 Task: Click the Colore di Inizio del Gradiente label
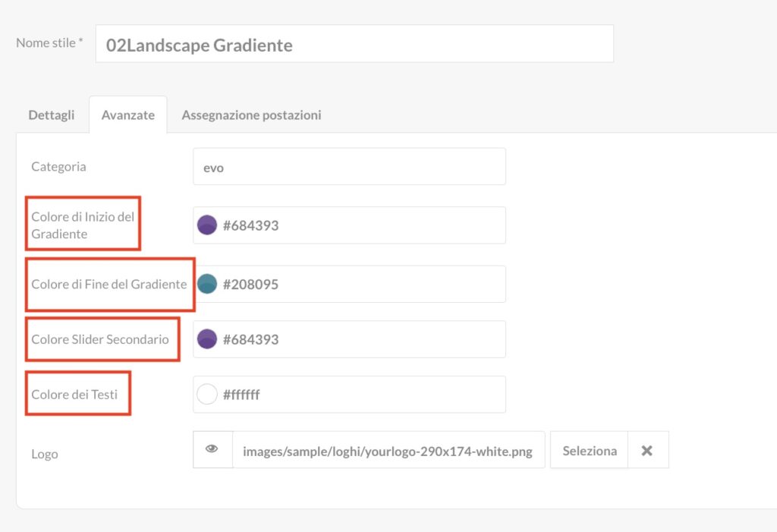pos(83,225)
